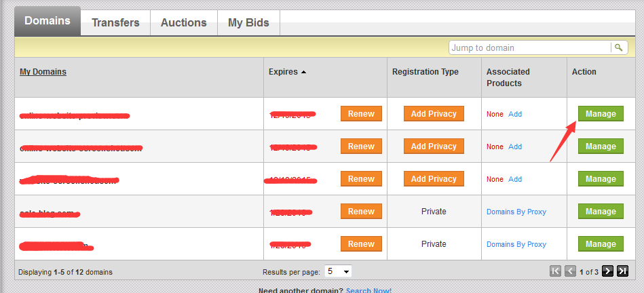Click the search magnifier icon
Screen dimensions: 644x293
coord(618,47)
